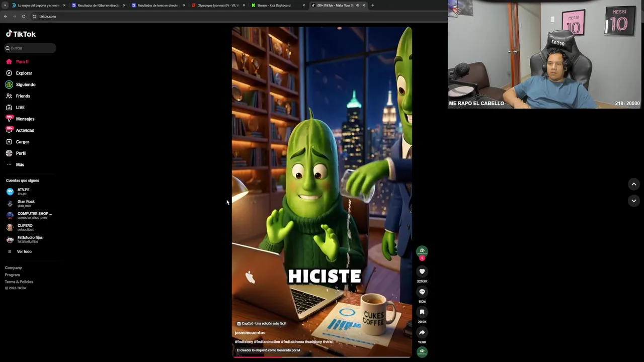The image size is (644, 362).
Task: Expand the Company footer section
Action: [x=14, y=268]
